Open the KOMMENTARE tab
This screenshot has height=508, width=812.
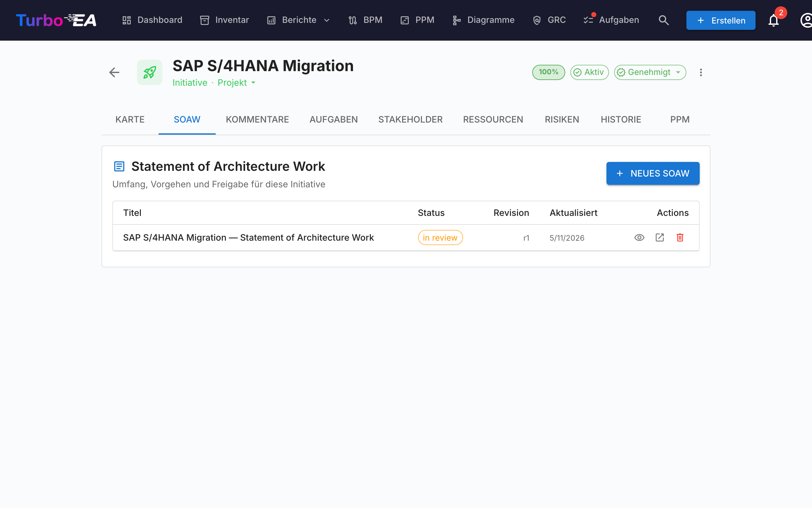[257, 120]
